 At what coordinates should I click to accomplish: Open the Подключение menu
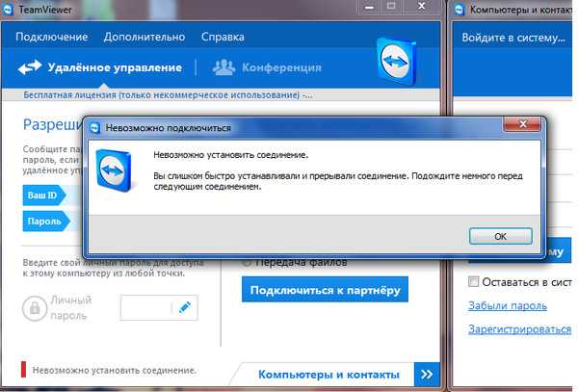coord(52,37)
